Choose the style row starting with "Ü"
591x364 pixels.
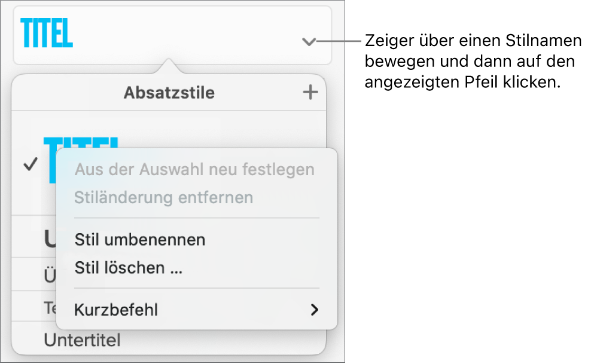[x=49, y=276]
